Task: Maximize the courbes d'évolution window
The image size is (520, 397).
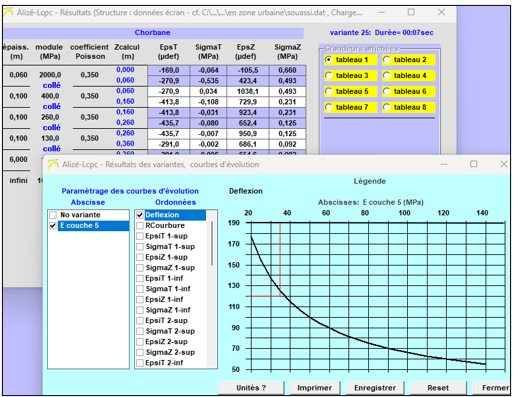Action: point(474,164)
